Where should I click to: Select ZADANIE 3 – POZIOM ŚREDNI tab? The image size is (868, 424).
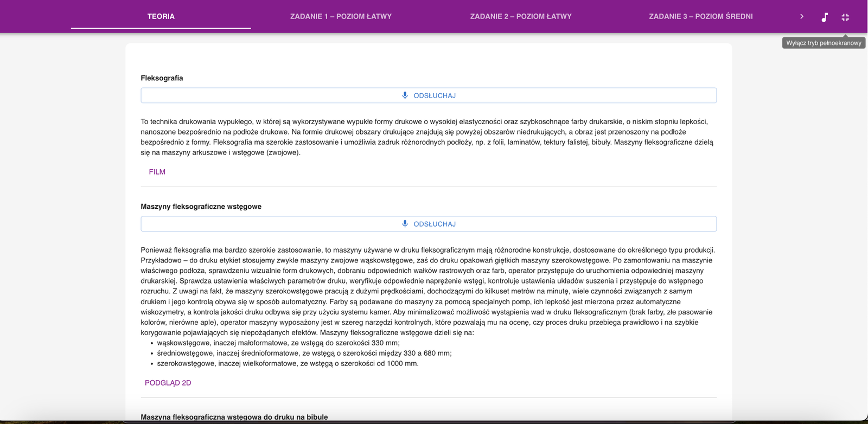pos(700,16)
